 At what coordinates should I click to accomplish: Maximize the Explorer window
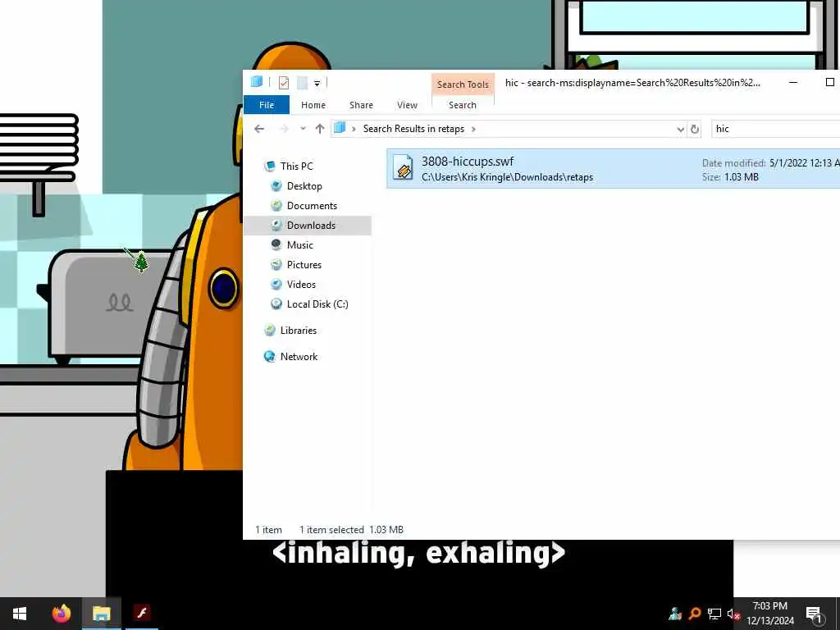coord(829,83)
